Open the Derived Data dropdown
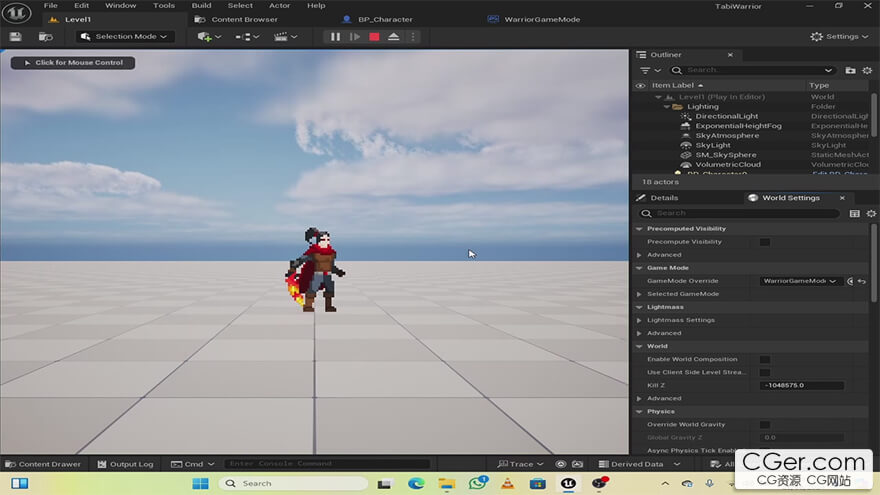 point(639,464)
